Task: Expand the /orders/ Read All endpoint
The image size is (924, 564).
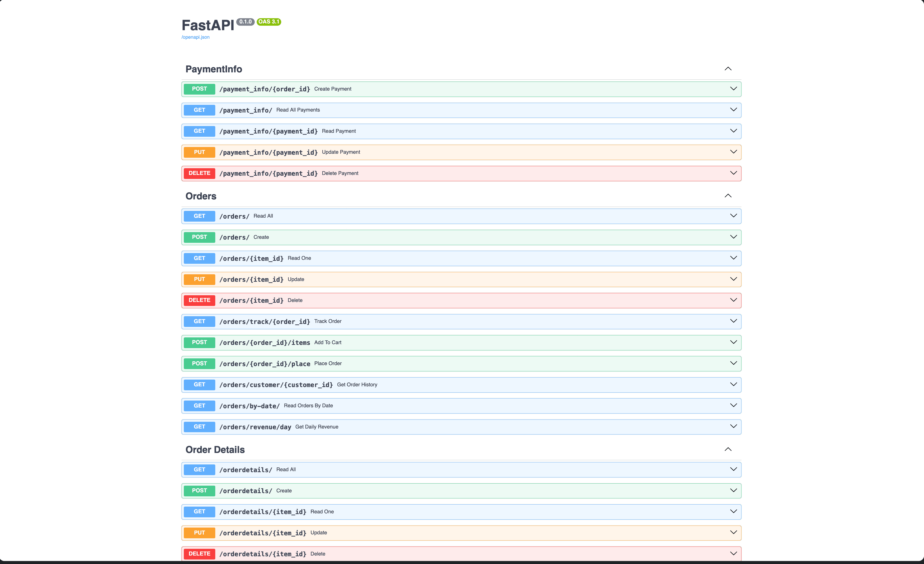Action: pyautogui.click(x=733, y=216)
